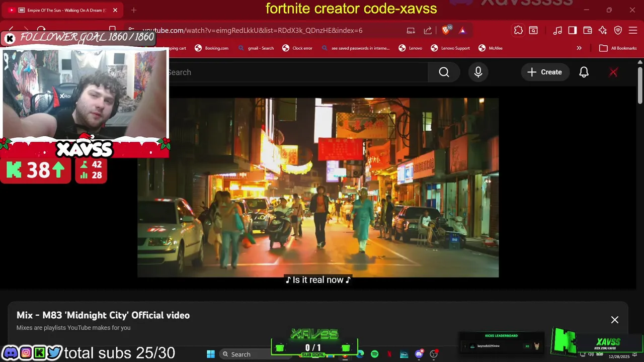Open the Windows Start menu
644x362 pixels.
point(211,354)
